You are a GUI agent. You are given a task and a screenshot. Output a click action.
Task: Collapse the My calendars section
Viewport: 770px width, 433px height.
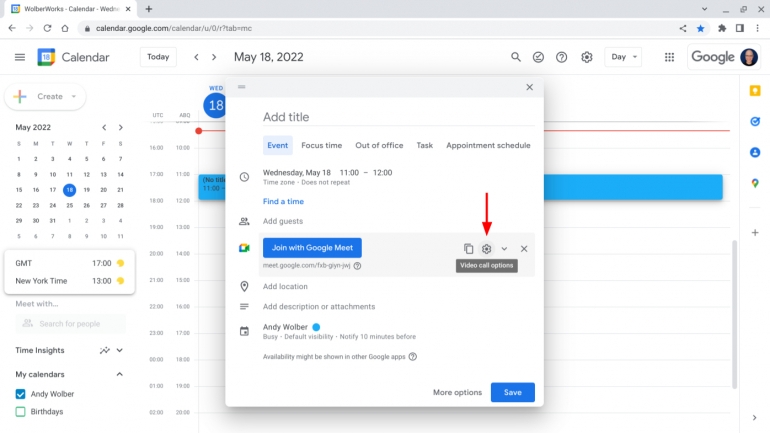tap(120, 374)
